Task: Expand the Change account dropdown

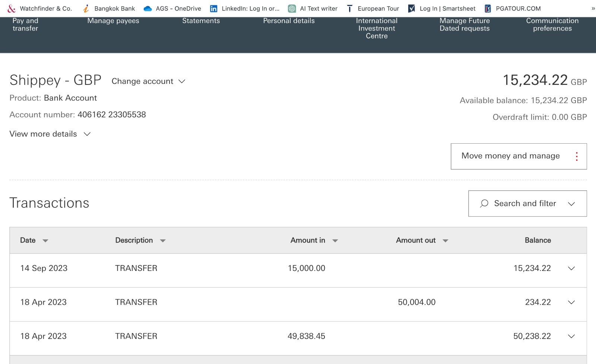Action: click(x=148, y=82)
